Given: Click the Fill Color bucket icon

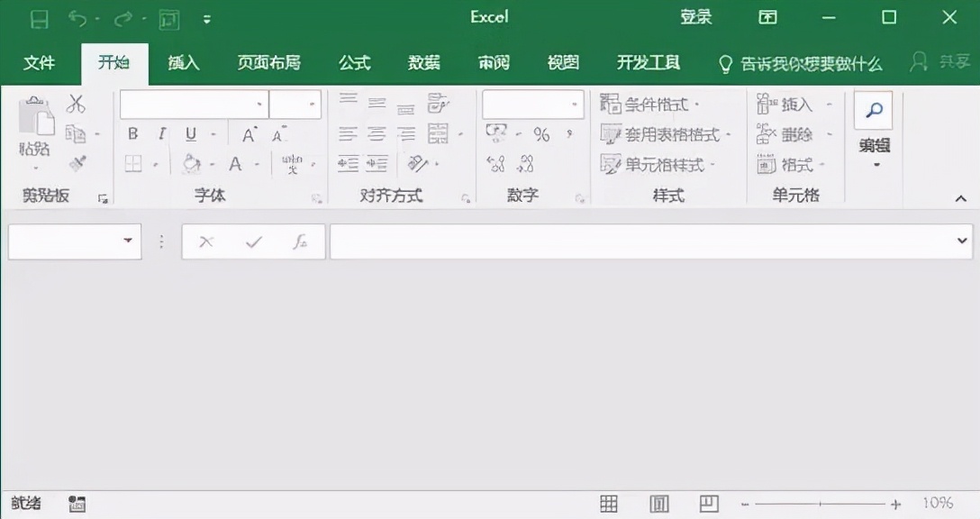Looking at the screenshot, I should pos(191,164).
